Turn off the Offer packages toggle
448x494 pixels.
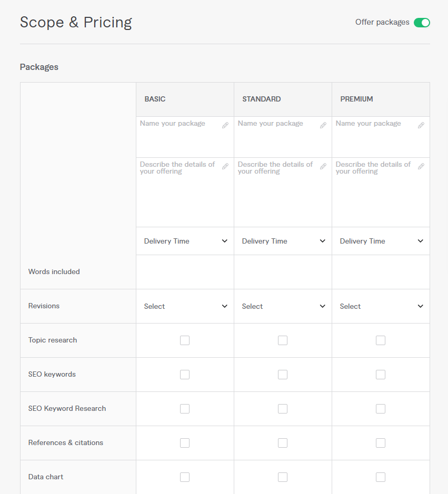click(x=422, y=23)
